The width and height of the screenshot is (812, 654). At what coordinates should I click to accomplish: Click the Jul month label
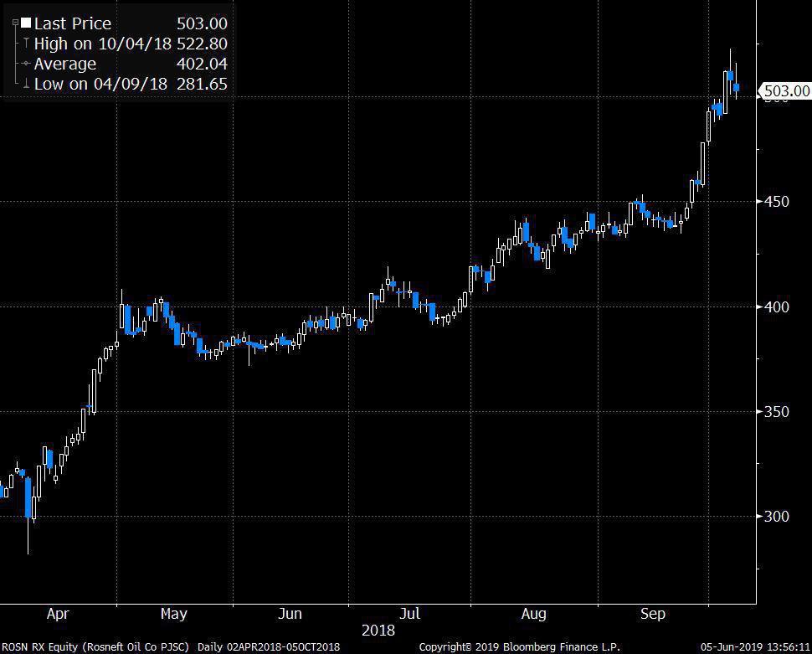tap(409, 614)
